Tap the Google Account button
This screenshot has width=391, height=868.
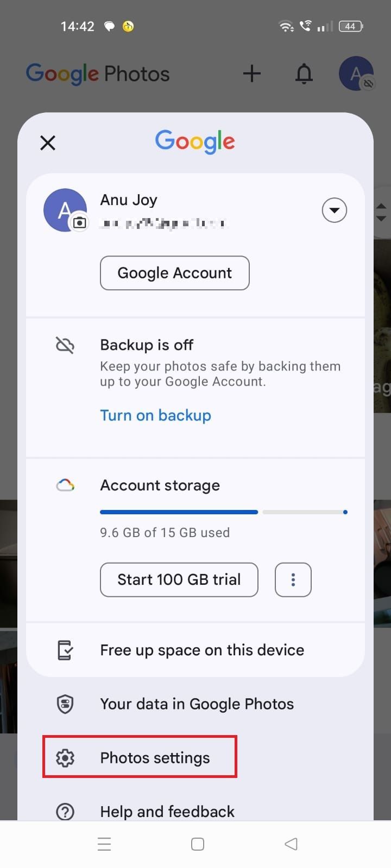pyautogui.click(x=174, y=273)
